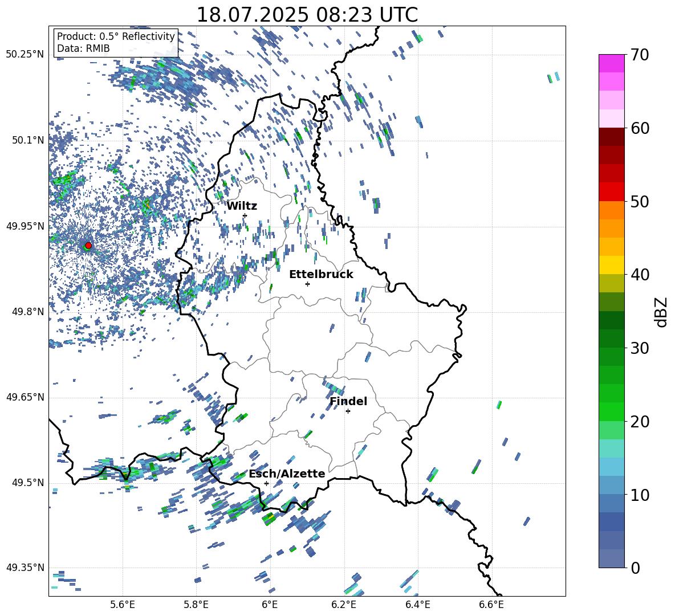The image size is (675, 616).
Task: Click the cross marker below Esch/Alzette
Action: 266,483
